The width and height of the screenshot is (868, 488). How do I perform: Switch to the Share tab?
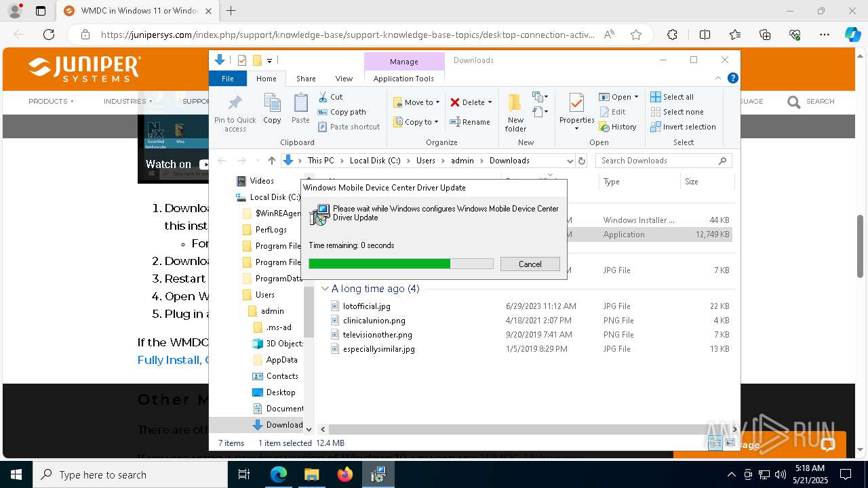[306, 79]
